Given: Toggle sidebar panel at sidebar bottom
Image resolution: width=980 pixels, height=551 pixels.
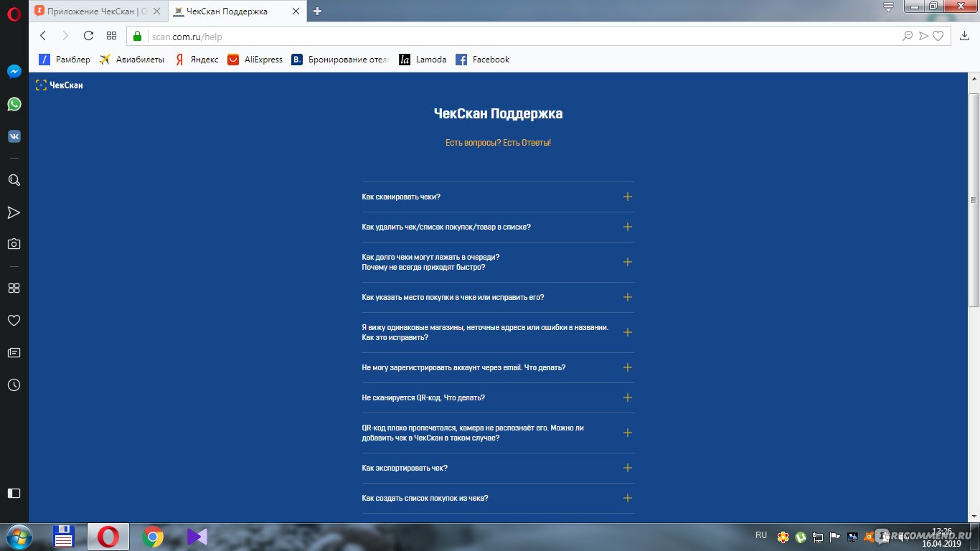Looking at the screenshot, I should coord(14,493).
